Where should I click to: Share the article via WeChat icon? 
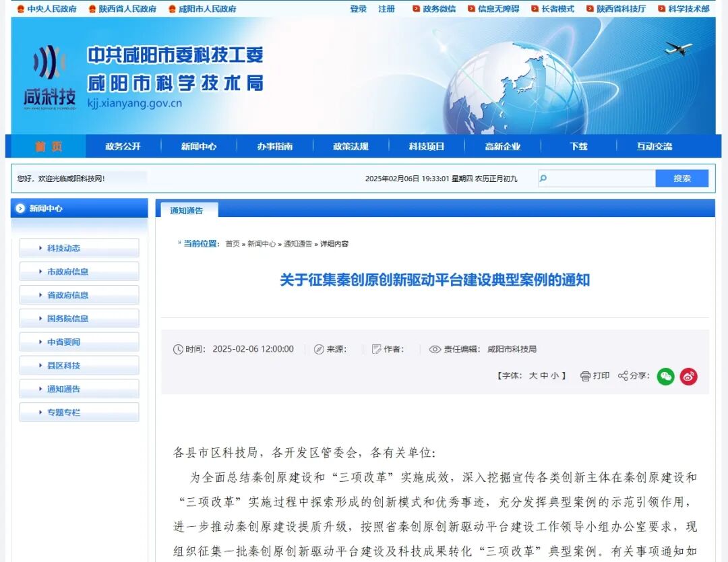click(x=665, y=377)
